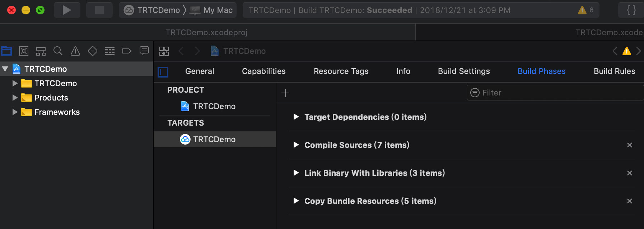Screen dimensions: 644x229
Task: Expand Compile Sources build phase
Action: point(296,145)
